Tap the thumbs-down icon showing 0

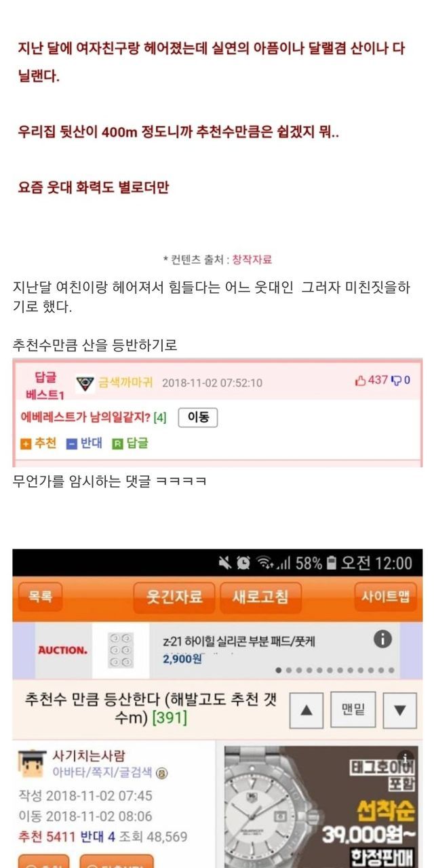[x=397, y=380]
